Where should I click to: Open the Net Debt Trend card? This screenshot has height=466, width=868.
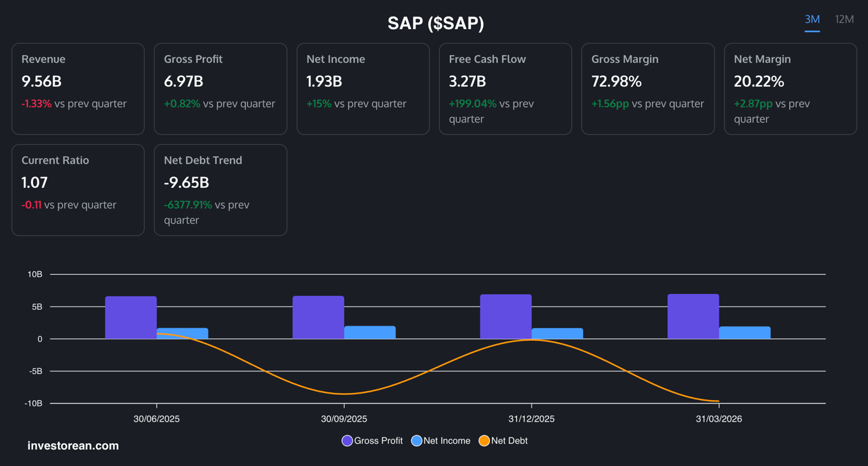click(220, 190)
